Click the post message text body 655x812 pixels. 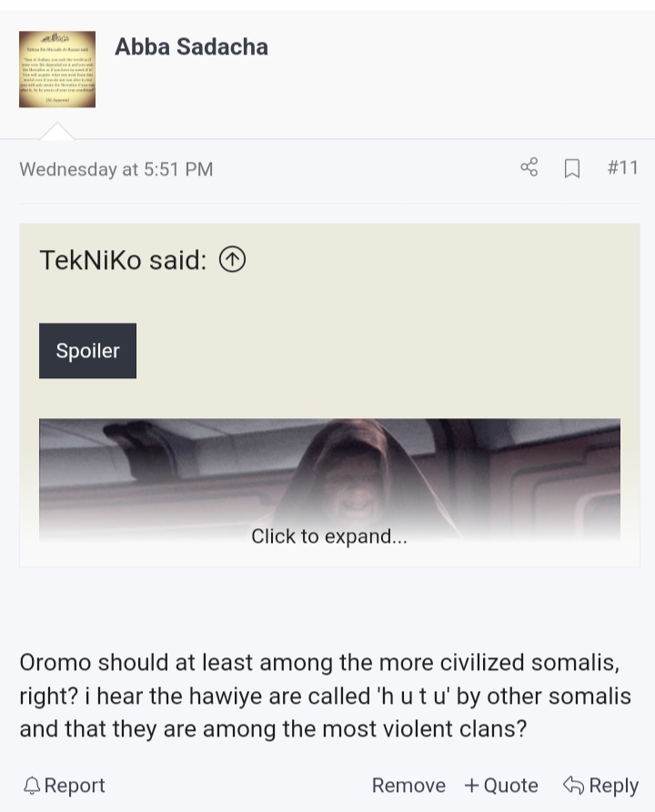pyautogui.click(x=325, y=696)
